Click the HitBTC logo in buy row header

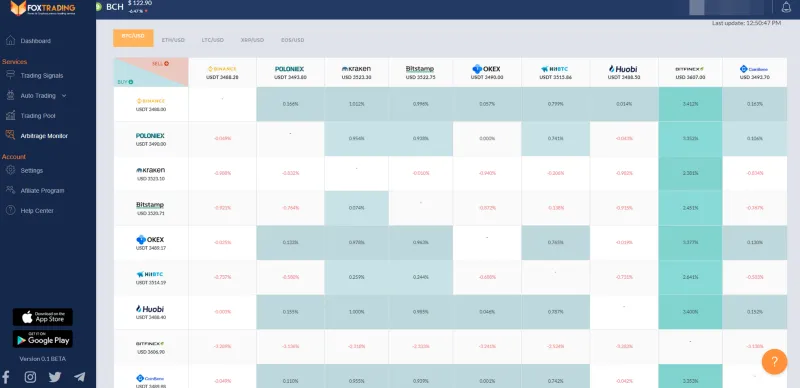point(151,274)
